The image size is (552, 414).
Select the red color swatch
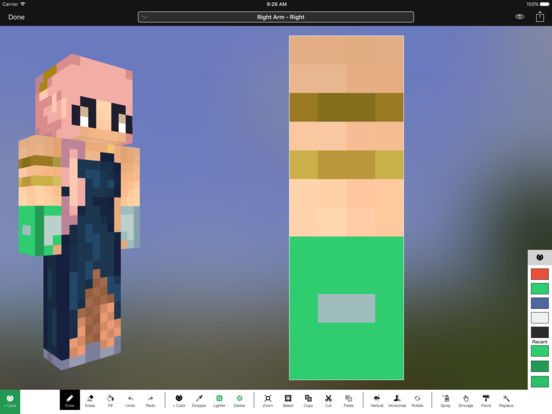540,274
